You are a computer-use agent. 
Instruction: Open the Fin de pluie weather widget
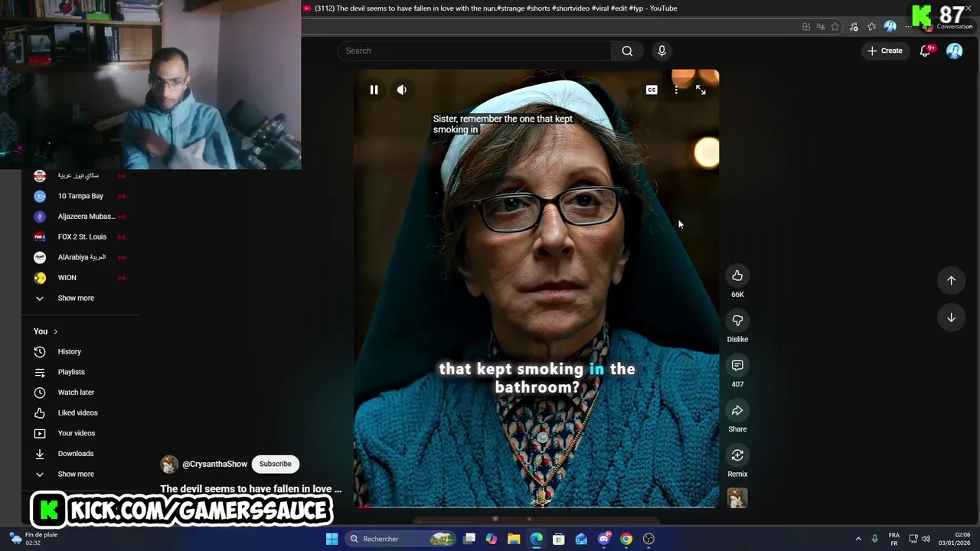33,539
